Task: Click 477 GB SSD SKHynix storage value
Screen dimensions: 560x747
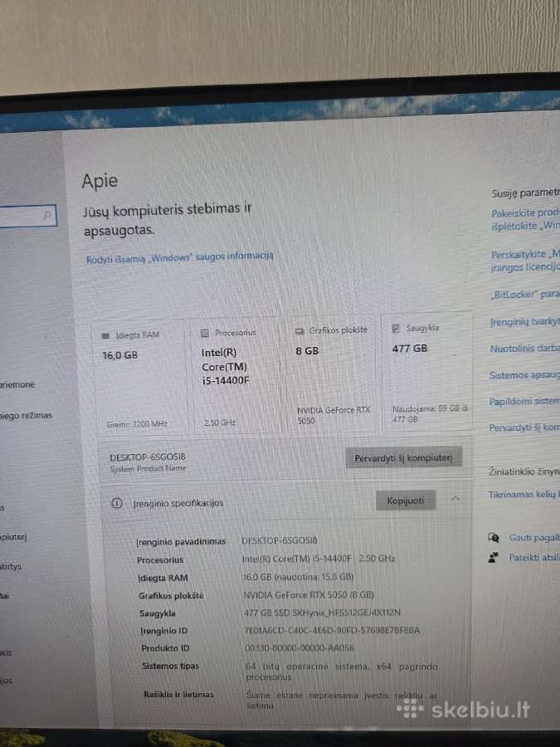Action: tap(322, 613)
